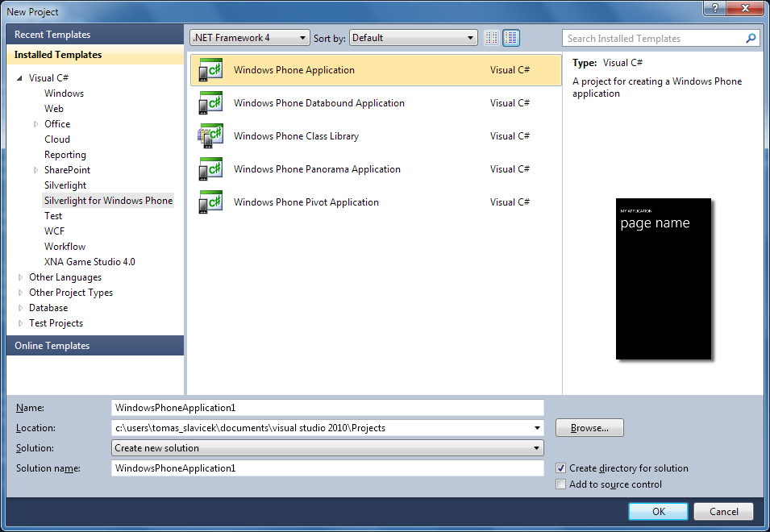770x532 pixels.
Task: Close the New Project dialog
Action: tap(745, 8)
